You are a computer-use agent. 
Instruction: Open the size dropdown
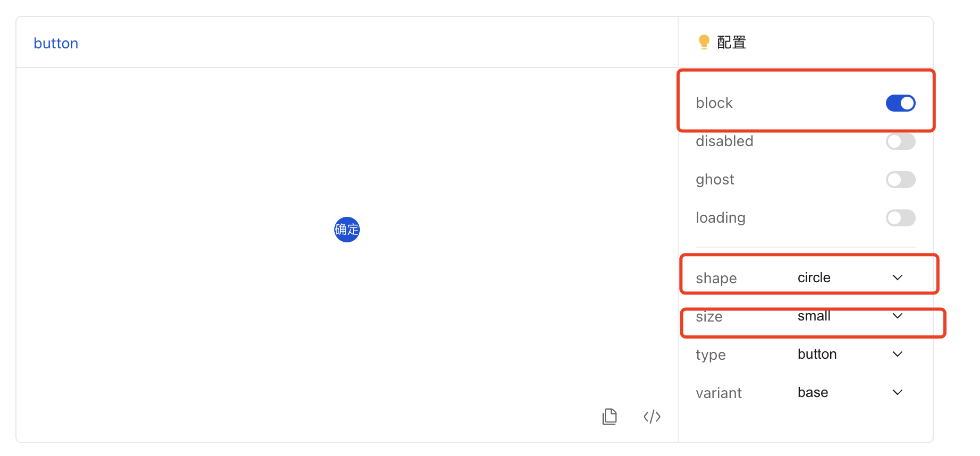897,315
